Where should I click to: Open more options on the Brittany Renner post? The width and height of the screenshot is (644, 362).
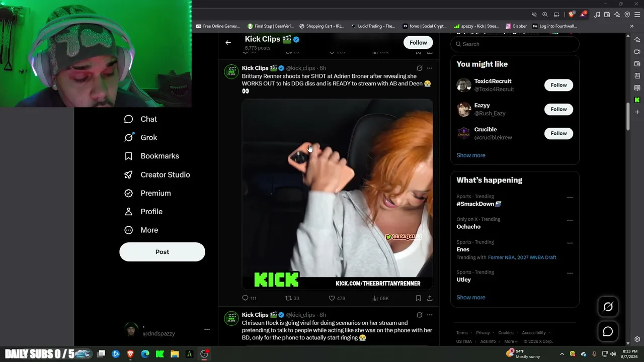430,68
